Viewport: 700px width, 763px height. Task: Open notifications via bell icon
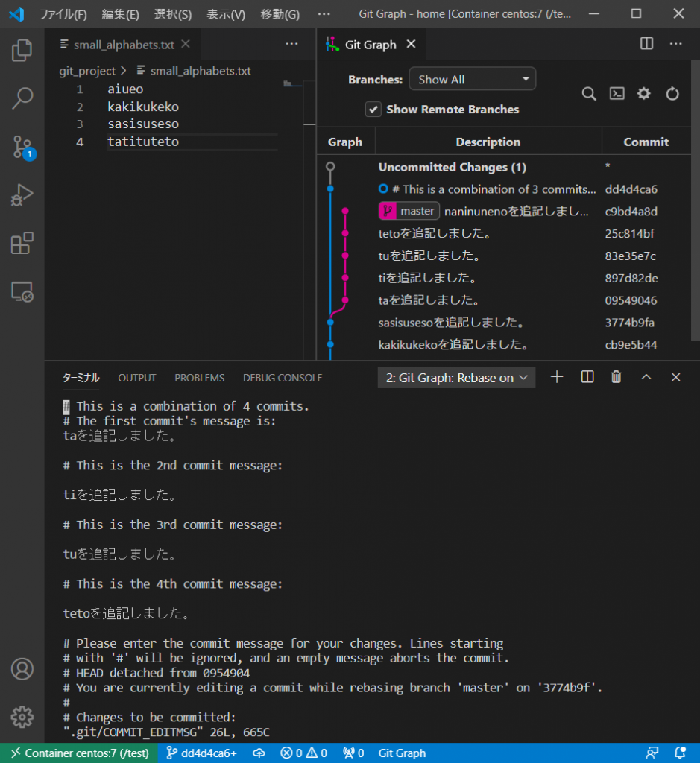tap(680, 753)
